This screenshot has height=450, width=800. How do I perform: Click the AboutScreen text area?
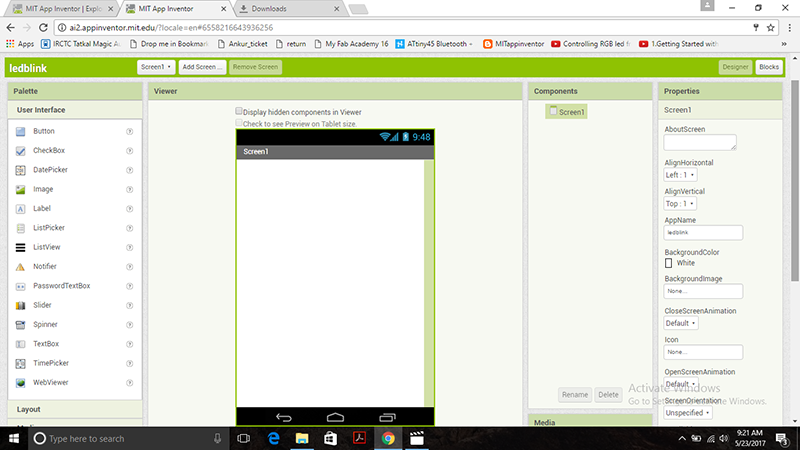coord(700,142)
